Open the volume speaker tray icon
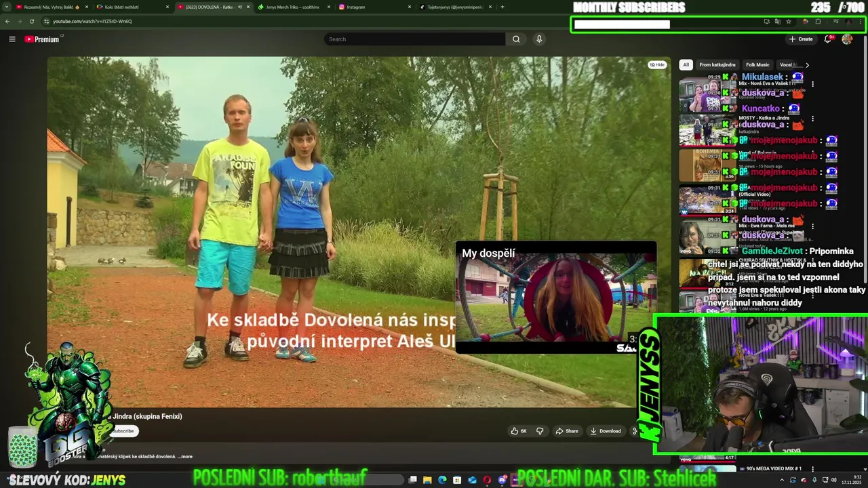The height and width of the screenshot is (488, 868). coord(834,480)
